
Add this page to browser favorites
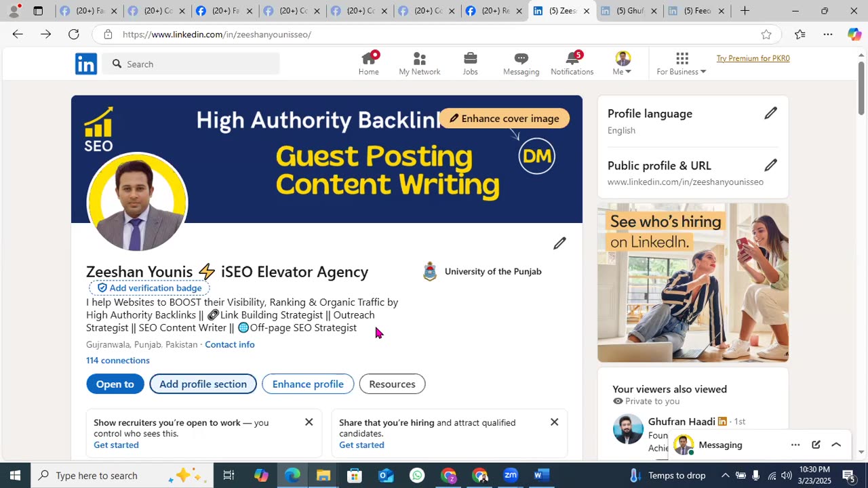(766, 35)
